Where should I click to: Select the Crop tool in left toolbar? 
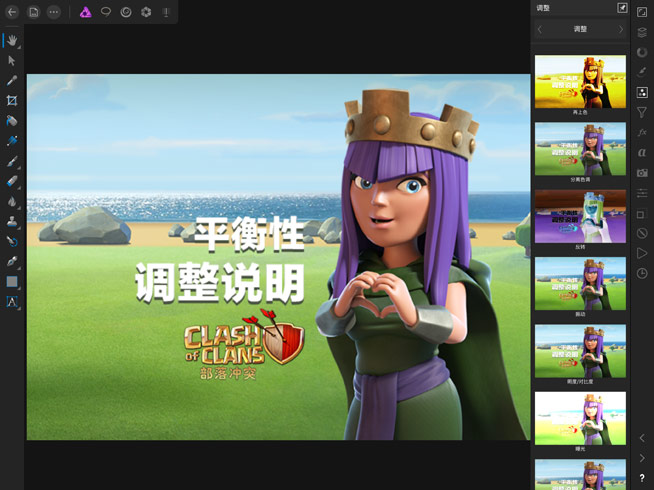tap(12, 101)
